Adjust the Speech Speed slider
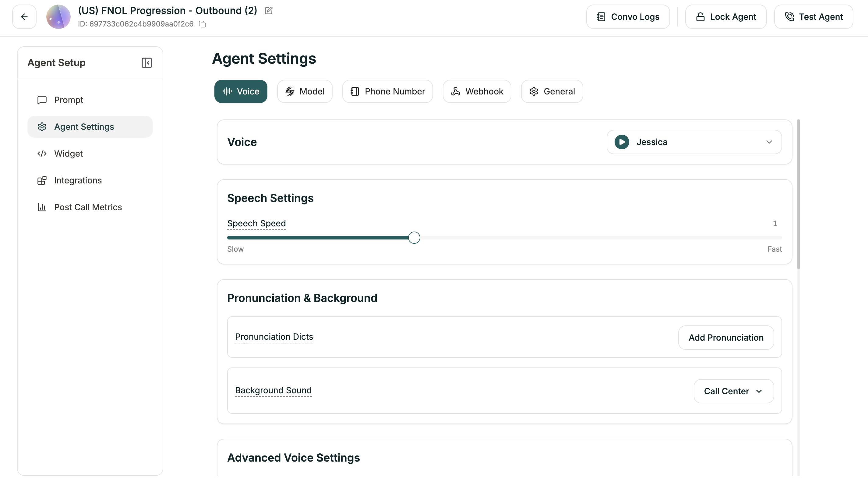 pos(414,238)
